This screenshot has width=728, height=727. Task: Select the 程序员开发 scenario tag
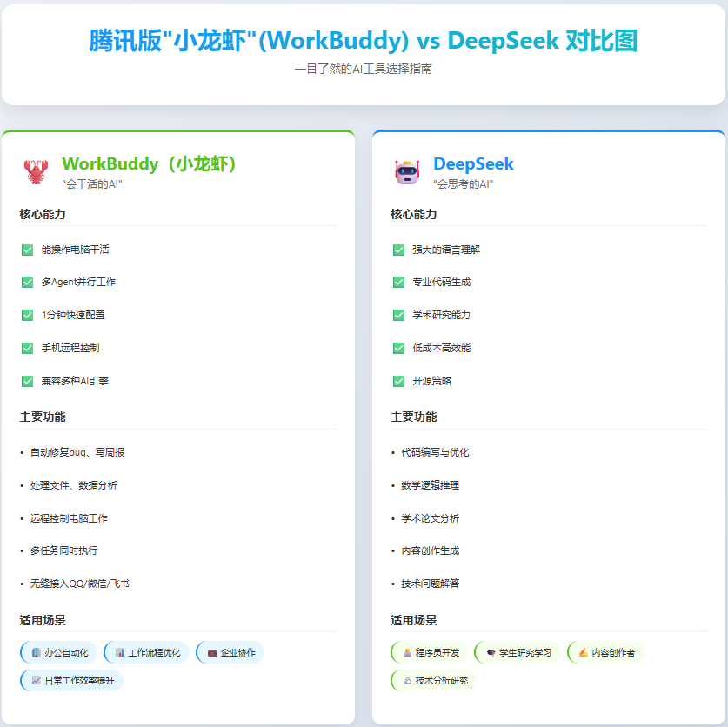click(x=429, y=653)
